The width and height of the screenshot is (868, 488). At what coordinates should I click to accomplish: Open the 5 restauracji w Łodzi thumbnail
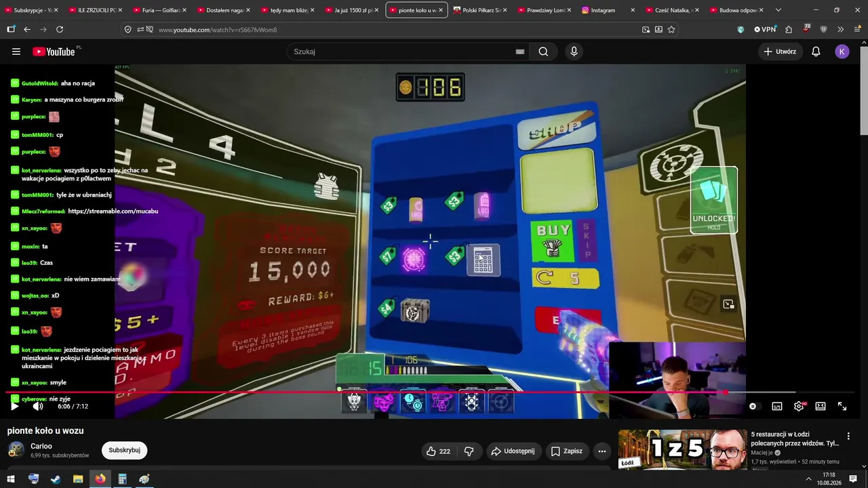point(682,449)
